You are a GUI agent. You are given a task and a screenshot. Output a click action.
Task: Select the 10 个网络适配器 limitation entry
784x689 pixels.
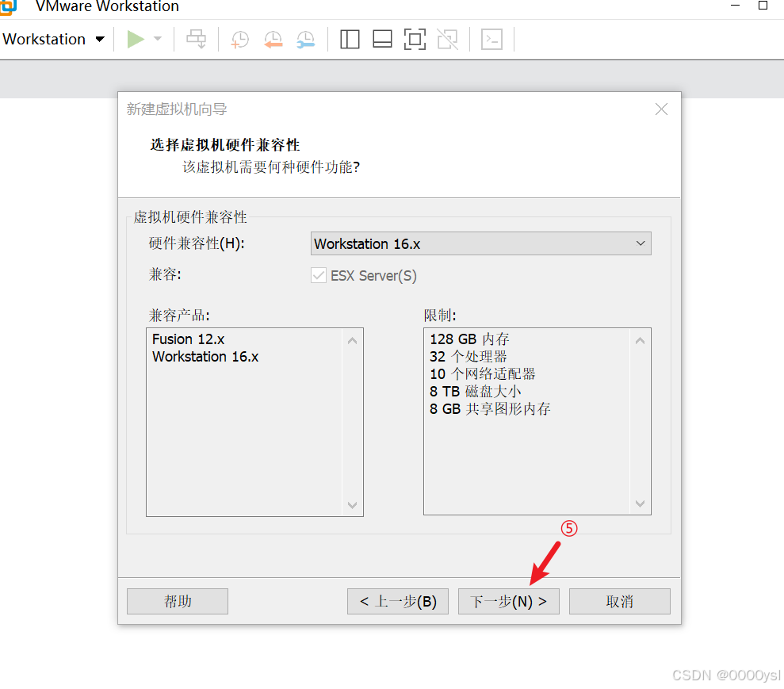(483, 374)
